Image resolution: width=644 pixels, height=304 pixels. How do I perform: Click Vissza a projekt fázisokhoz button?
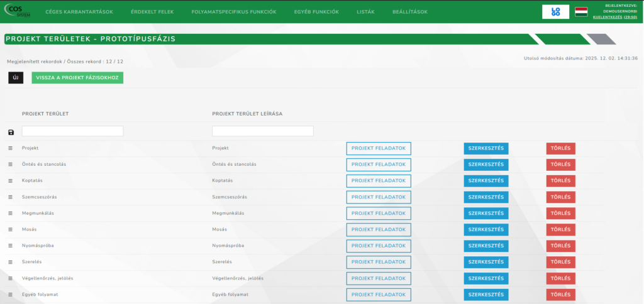77,78
